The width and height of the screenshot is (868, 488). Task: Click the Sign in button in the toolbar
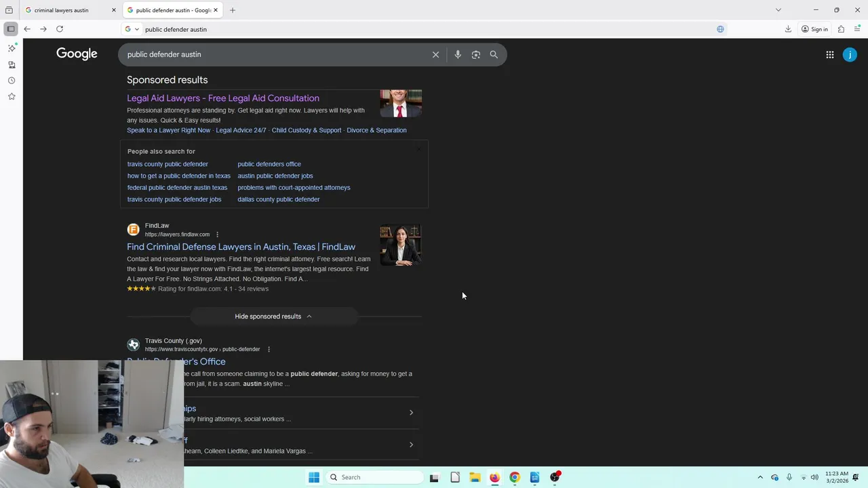pos(814,29)
